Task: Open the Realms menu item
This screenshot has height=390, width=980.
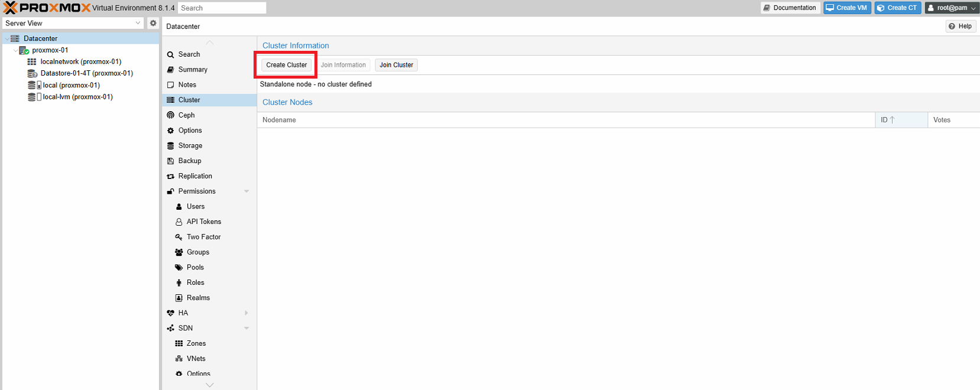Action: [209, 298]
